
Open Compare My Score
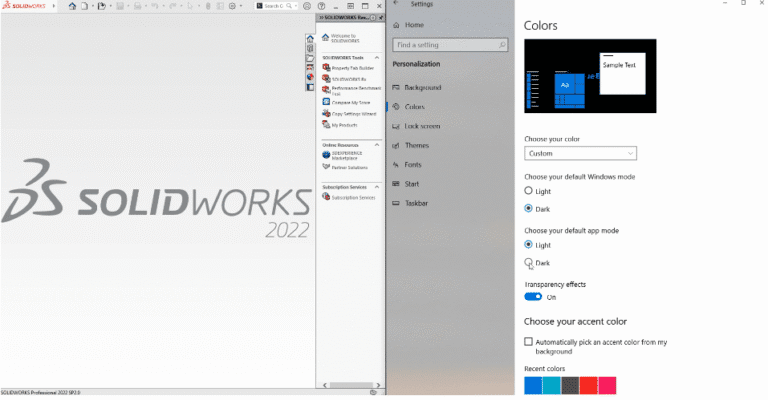pos(346,102)
